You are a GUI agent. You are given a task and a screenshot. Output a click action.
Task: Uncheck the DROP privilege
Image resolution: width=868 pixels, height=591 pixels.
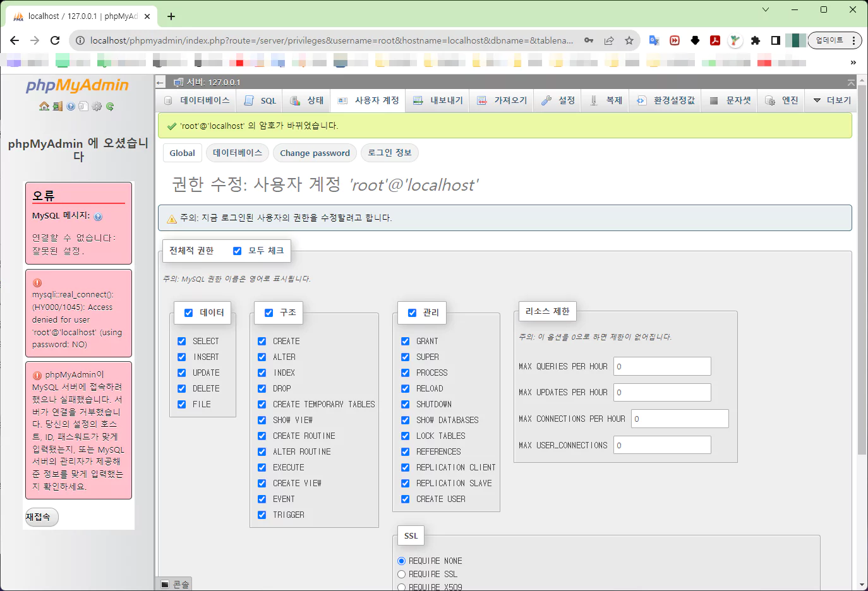262,388
